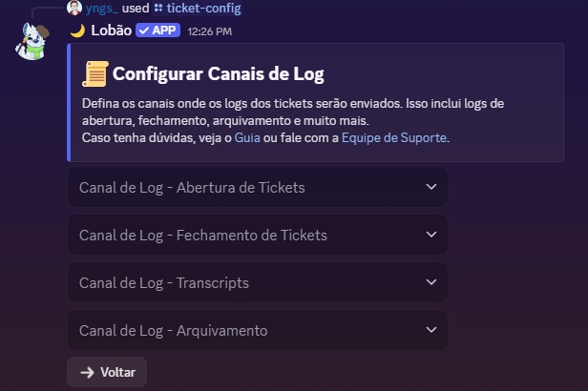This screenshot has height=391, width=588.
Task: Click the scroll emoji in embed title
Action: 95,74
